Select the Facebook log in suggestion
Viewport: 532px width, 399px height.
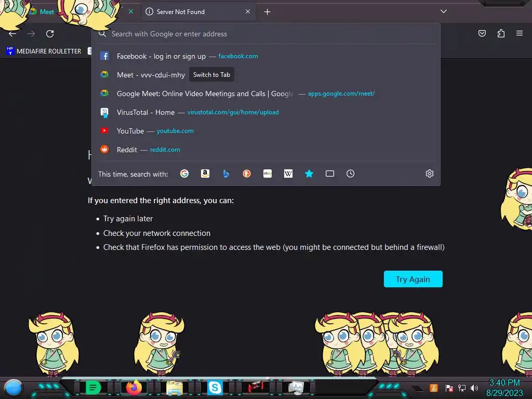click(267, 56)
